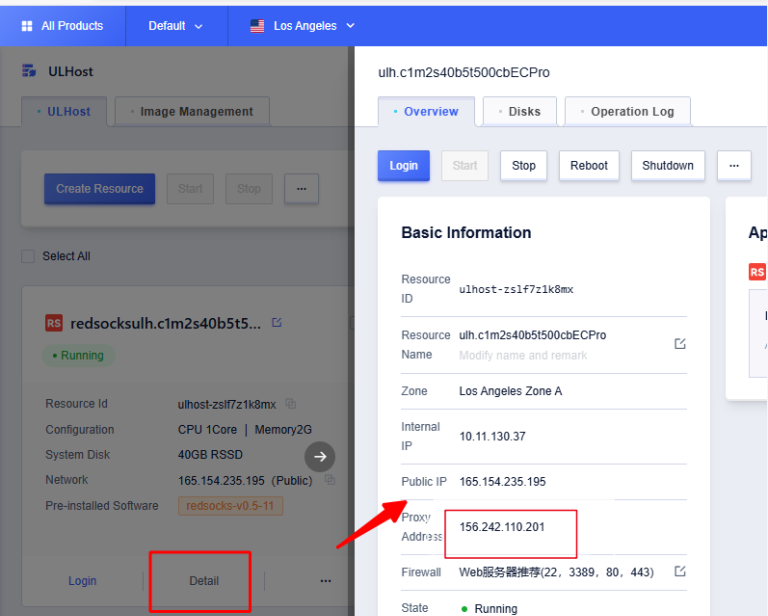Click the Running state value in panel
The image size is (768, 616).
pyautogui.click(x=489, y=609)
